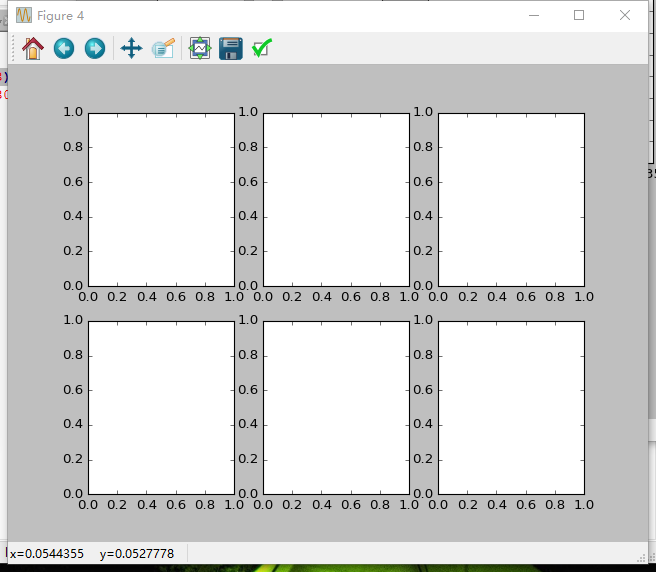The width and height of the screenshot is (656, 572).
Task: Click the window resize grip at bottom corner
Action: [642, 558]
